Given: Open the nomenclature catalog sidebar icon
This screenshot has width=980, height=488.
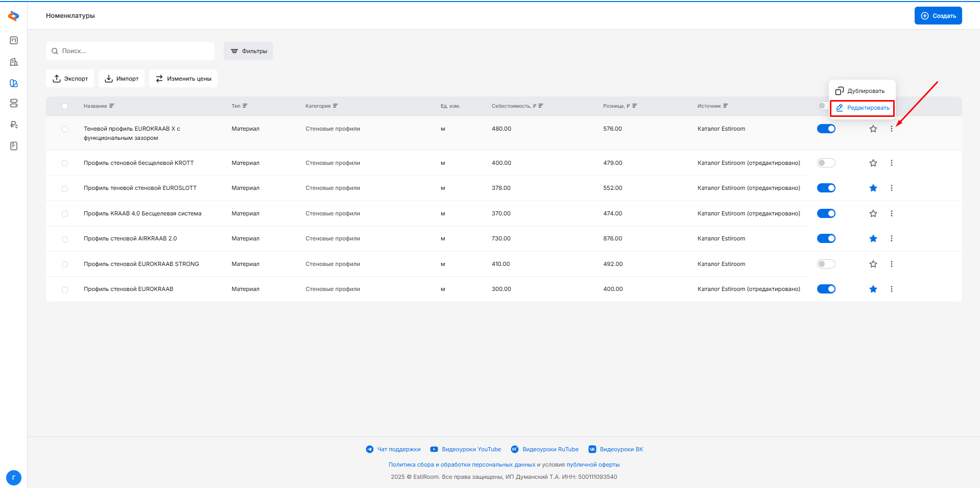Looking at the screenshot, I should point(14,83).
